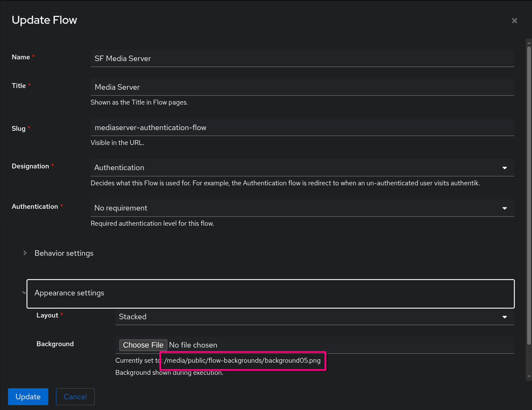Click the Cancel link
The image size is (532, 410).
coord(75,397)
